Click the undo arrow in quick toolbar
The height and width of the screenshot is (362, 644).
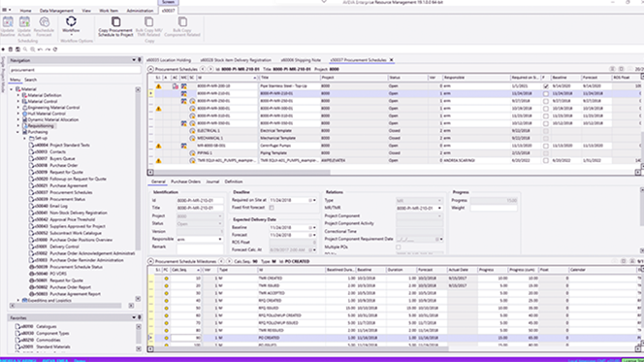40,49
